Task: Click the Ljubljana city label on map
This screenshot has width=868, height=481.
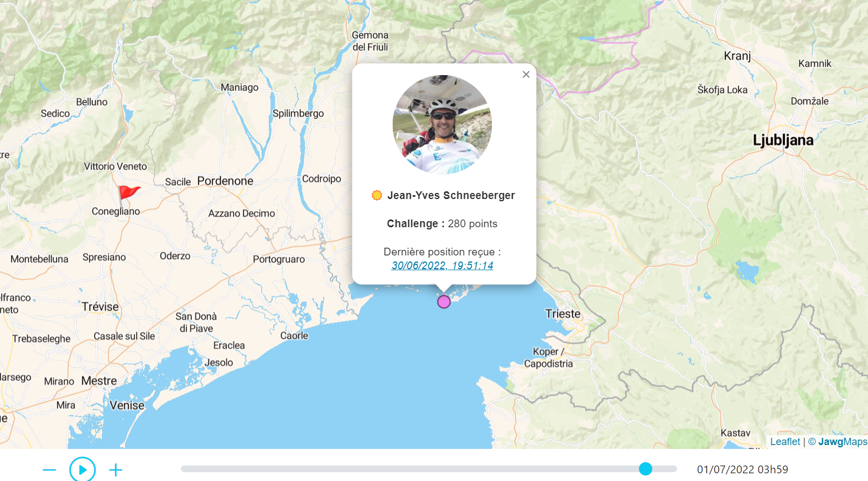Action: click(x=783, y=140)
